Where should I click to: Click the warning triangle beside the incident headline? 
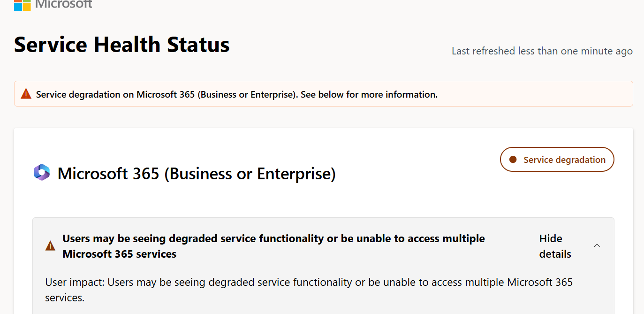tap(50, 245)
